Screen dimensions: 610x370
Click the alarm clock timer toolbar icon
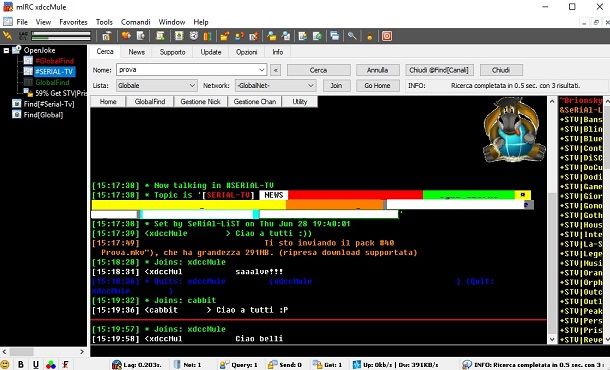click(x=193, y=36)
